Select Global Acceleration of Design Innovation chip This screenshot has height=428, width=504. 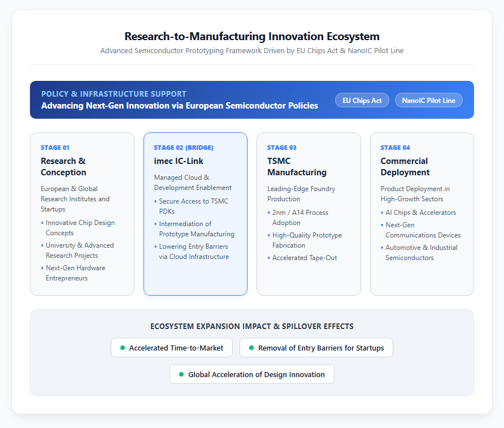click(x=252, y=374)
